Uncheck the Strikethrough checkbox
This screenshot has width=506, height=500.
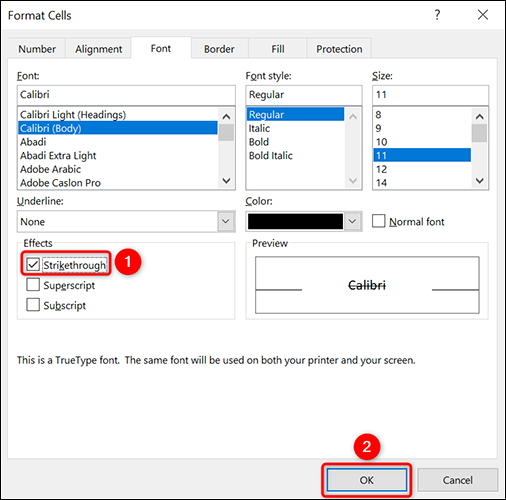click(x=33, y=264)
